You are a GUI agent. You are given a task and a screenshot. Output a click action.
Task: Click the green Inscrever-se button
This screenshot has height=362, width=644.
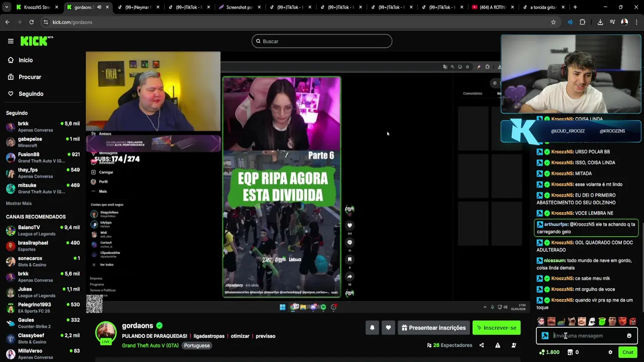[x=497, y=328]
